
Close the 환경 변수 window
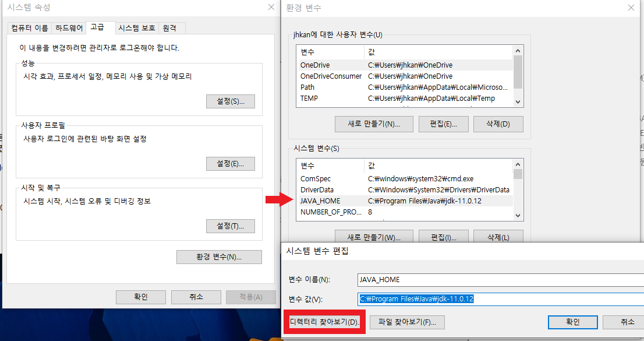[631, 8]
